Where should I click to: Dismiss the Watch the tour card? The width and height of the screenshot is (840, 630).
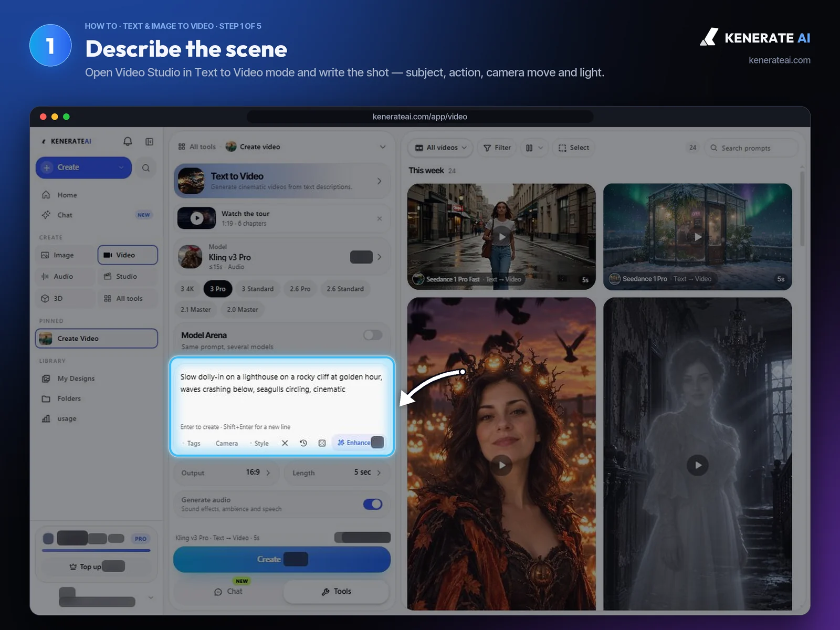click(x=380, y=218)
